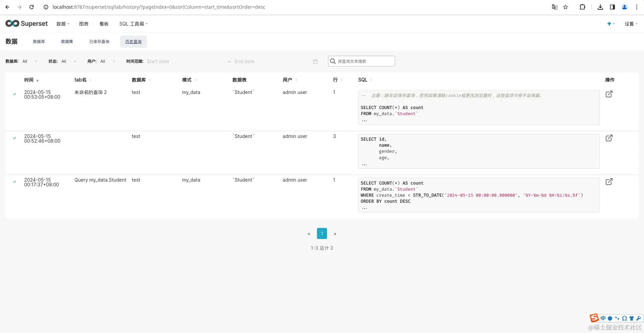This screenshot has height=333, width=644.
Task: Open the 设置 dropdown menu
Action: 631,24
